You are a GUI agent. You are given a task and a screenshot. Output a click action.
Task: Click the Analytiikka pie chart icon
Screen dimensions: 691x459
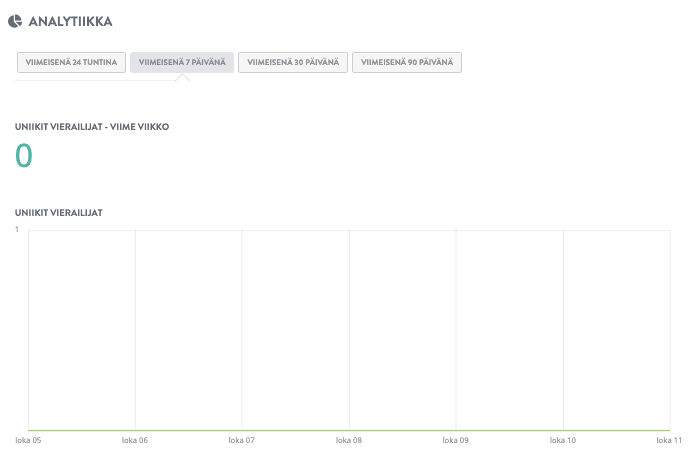pyautogui.click(x=15, y=21)
